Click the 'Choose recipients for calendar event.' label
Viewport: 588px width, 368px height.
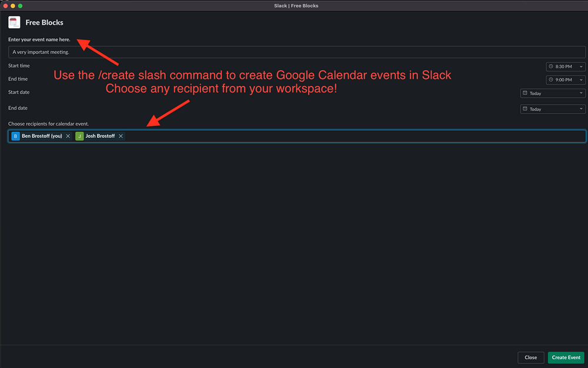pyautogui.click(x=48, y=124)
